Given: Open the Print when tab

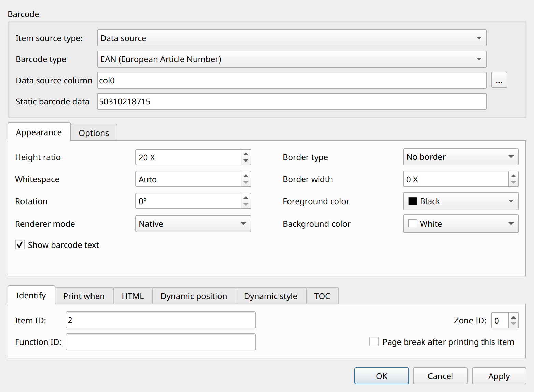Looking at the screenshot, I should pyautogui.click(x=84, y=296).
